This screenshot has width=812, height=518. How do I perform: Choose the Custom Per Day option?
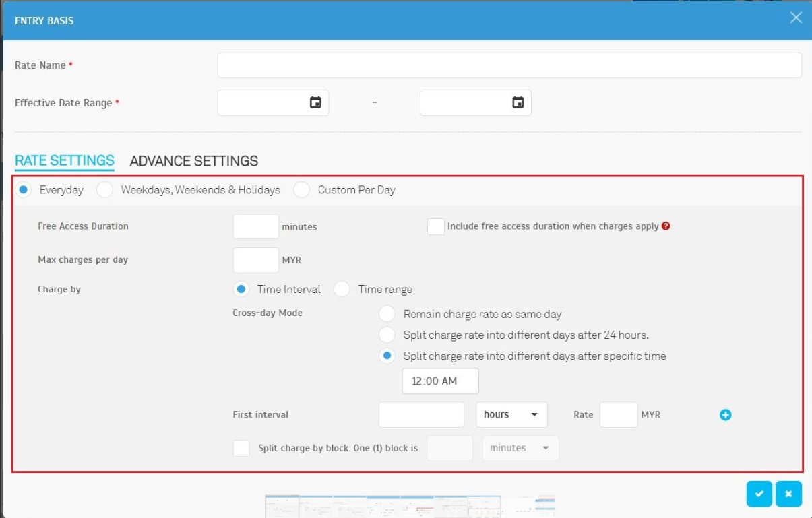tap(302, 190)
